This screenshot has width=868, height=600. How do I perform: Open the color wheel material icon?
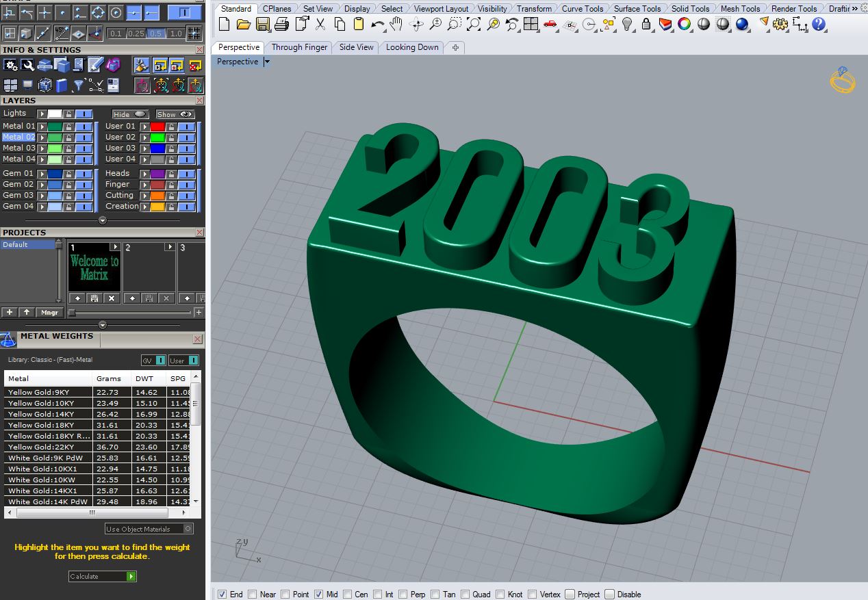[x=684, y=25]
